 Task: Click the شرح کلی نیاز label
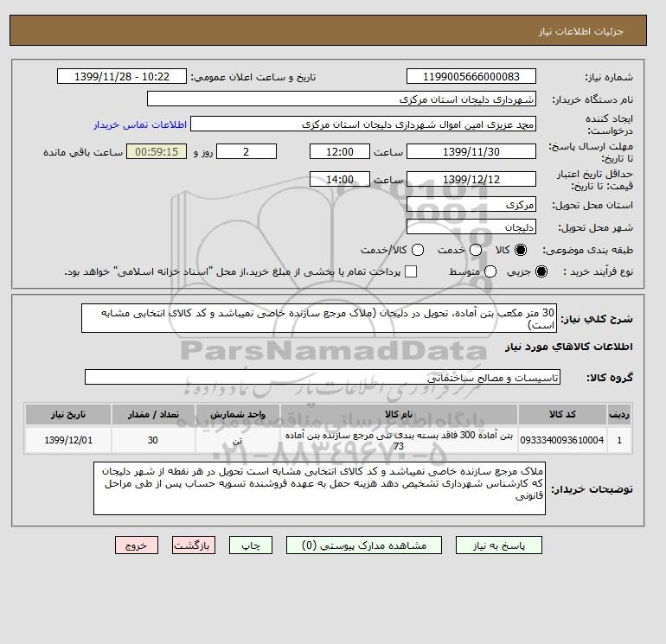(597, 319)
